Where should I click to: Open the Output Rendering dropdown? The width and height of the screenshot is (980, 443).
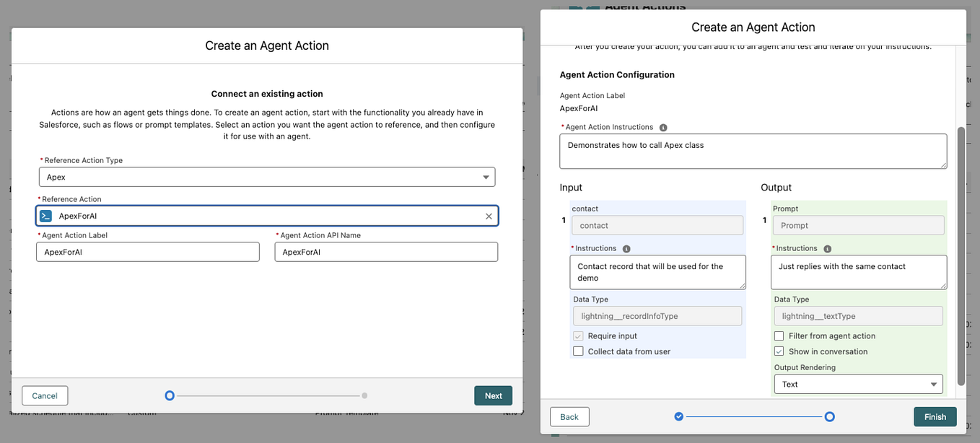858,384
